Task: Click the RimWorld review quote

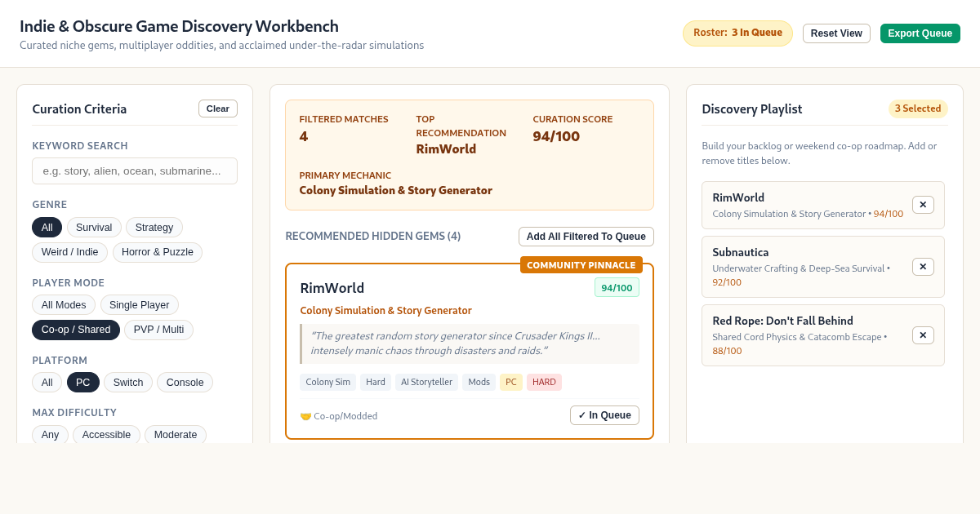Action: point(470,343)
